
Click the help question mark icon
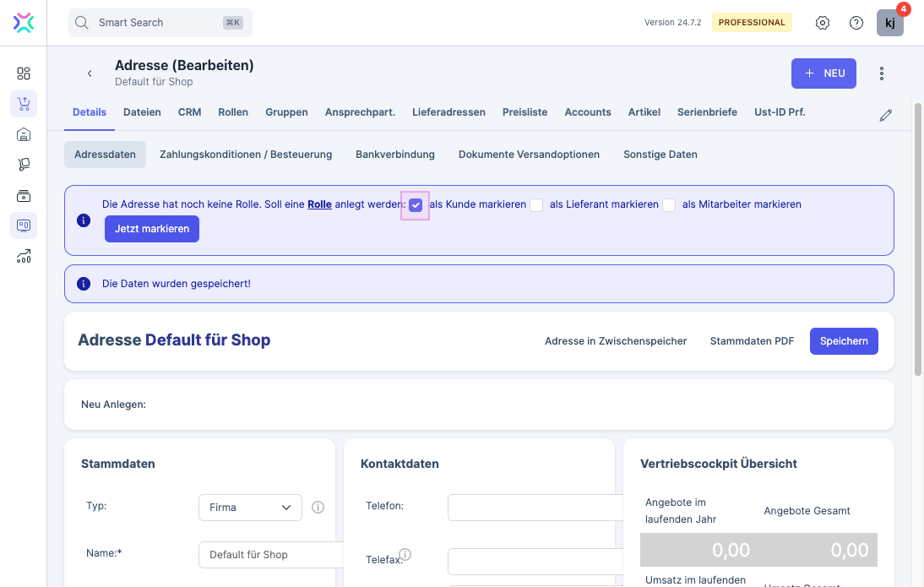coord(856,23)
